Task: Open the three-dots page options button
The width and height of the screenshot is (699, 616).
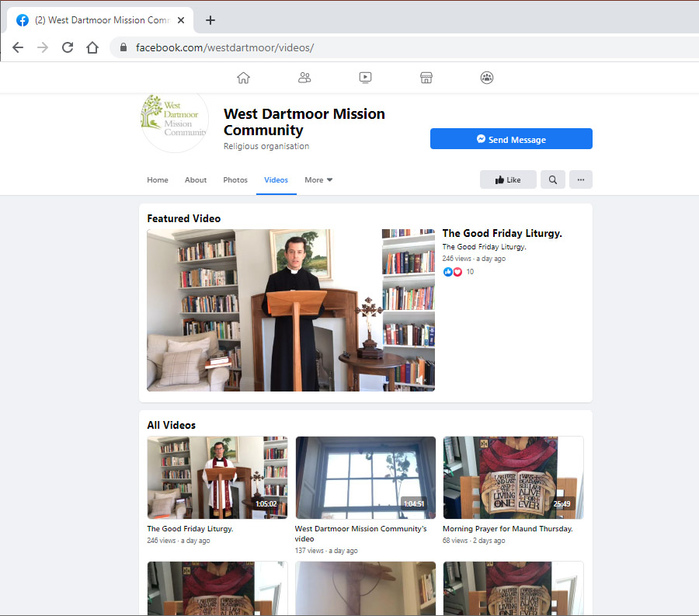Action: [x=581, y=179]
